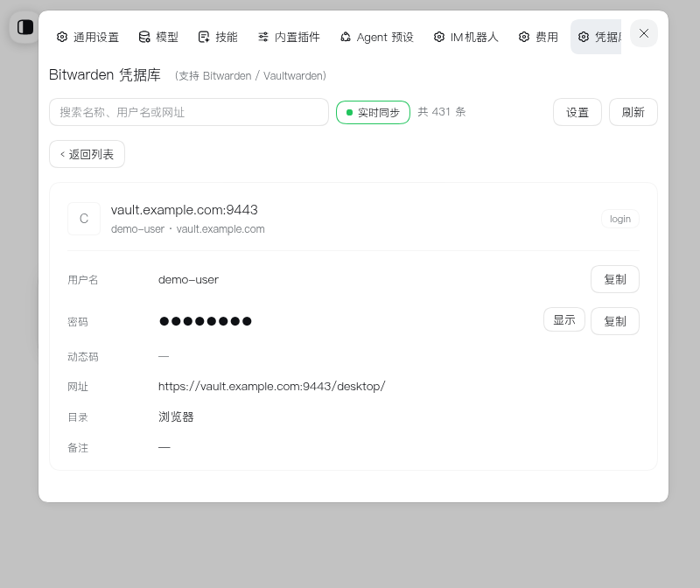The height and width of the screenshot is (588, 700).
Task: Close the settings dialog
Action: (x=644, y=33)
